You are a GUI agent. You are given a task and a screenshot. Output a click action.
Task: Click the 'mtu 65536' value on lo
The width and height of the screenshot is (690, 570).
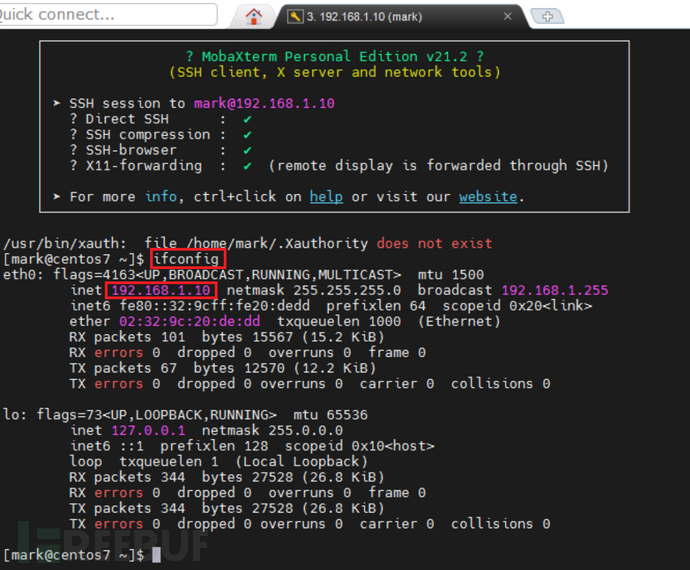[330, 415]
